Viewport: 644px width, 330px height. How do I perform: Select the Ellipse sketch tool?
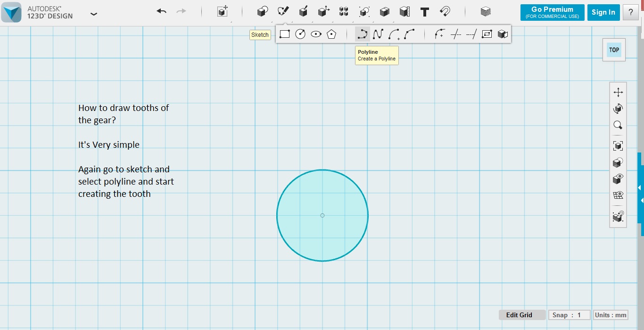point(316,34)
